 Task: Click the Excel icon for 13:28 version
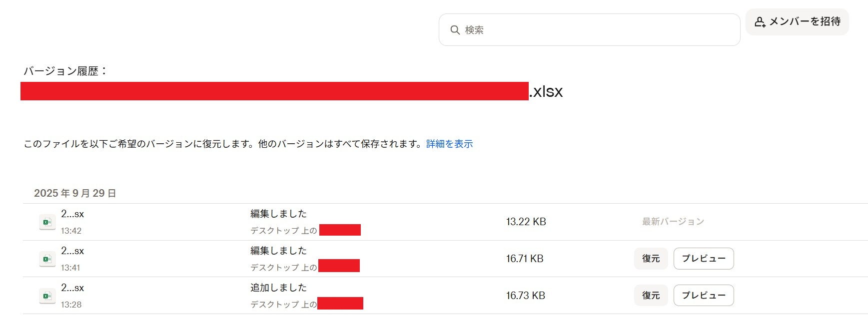pos(47,296)
